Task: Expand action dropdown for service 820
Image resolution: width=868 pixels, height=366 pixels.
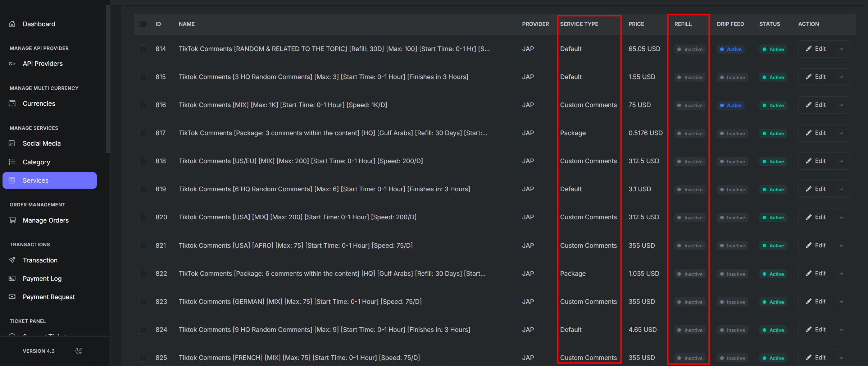Action: point(841,217)
